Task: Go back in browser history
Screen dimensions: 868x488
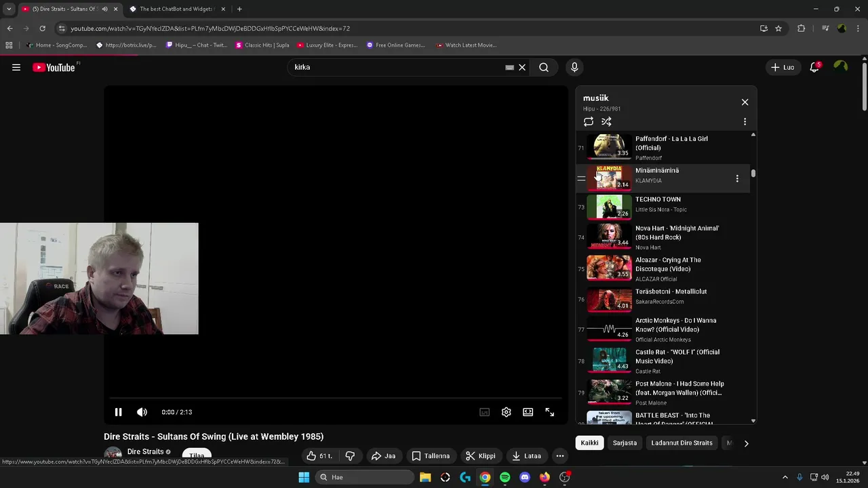Action: tap(9, 28)
